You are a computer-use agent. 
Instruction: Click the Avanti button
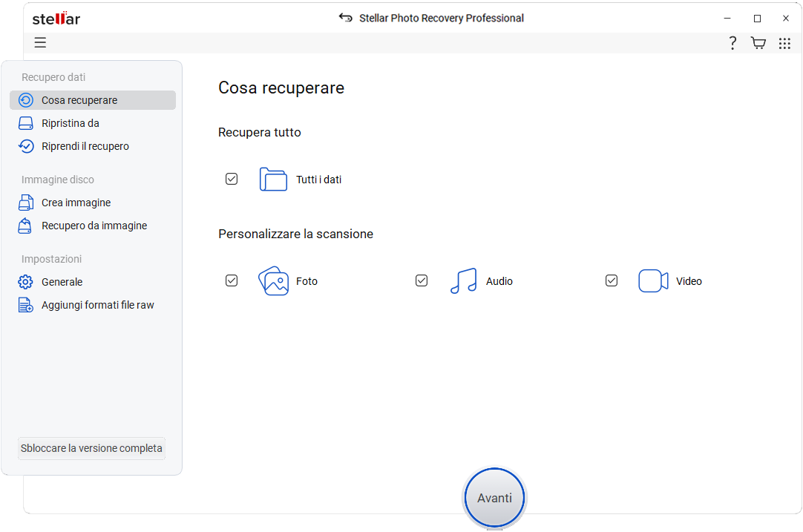tap(495, 498)
